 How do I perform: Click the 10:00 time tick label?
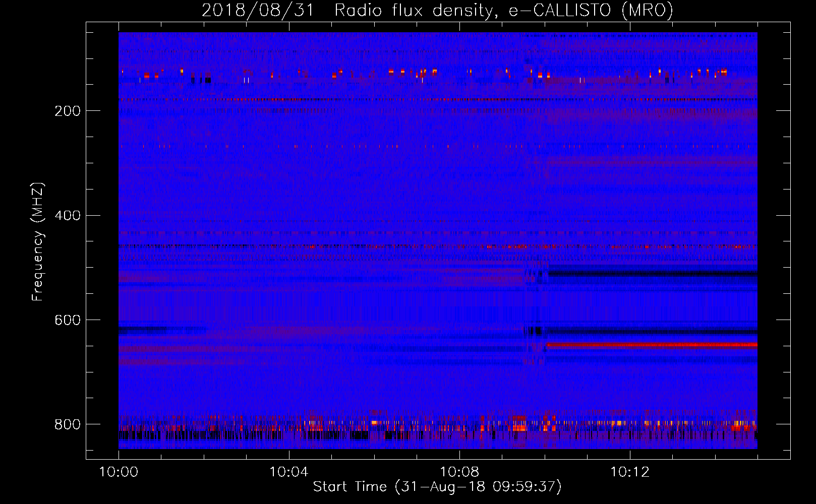(119, 472)
